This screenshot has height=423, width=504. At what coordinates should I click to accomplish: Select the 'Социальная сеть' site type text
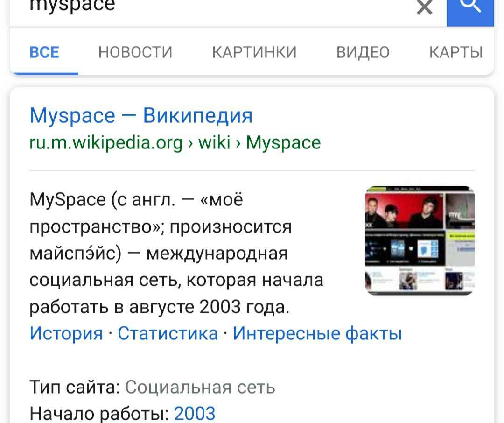click(x=200, y=387)
